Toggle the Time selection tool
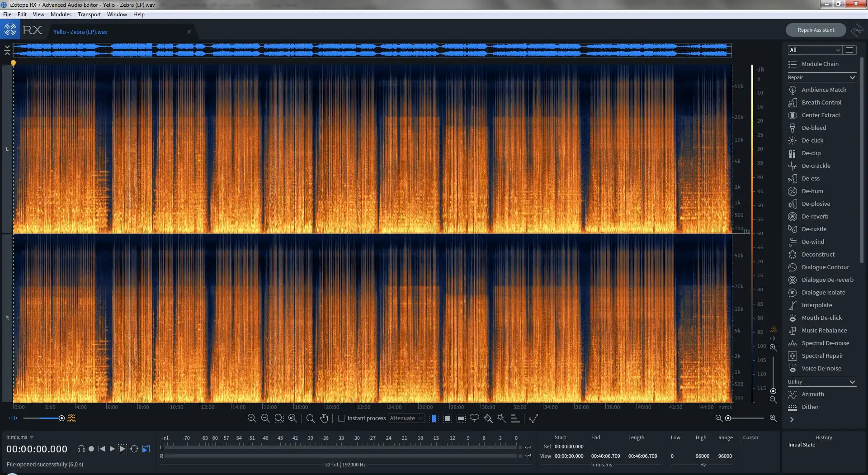The image size is (868, 475). 434,418
